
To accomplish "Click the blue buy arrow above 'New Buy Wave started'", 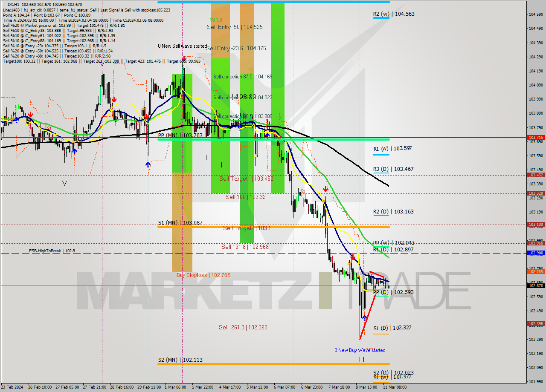I will click(x=364, y=318).
